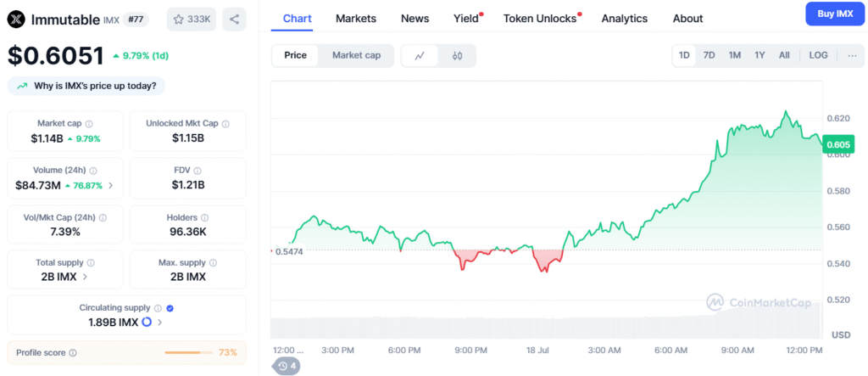Expand Circulating supply details chevron
This screenshot has width=868, height=376.
point(160,323)
